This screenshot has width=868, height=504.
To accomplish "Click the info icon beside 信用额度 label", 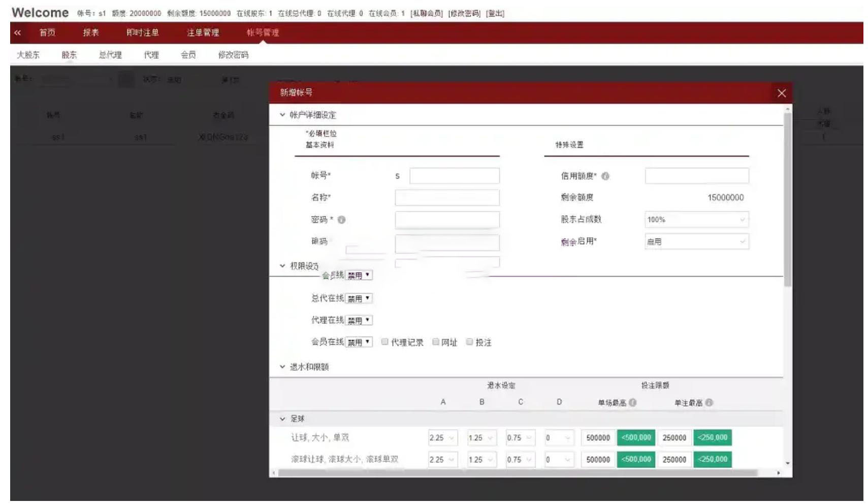I will click(x=605, y=176).
